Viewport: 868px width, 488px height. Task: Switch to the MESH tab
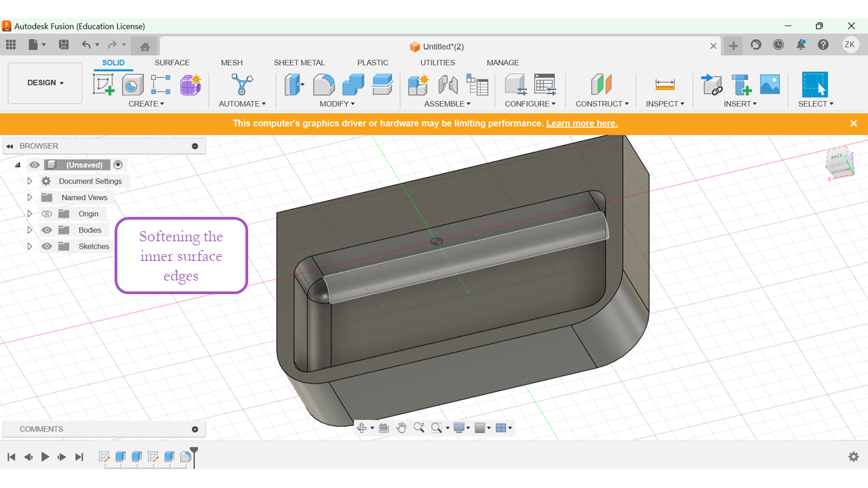pos(232,62)
